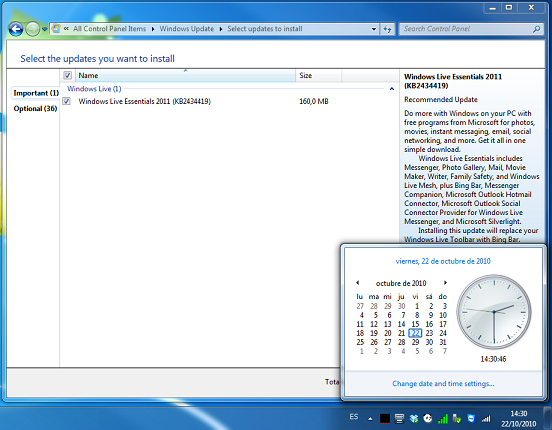The image size is (552, 430).
Task: Collapse the Windows Live (1) group
Action: click(x=392, y=89)
